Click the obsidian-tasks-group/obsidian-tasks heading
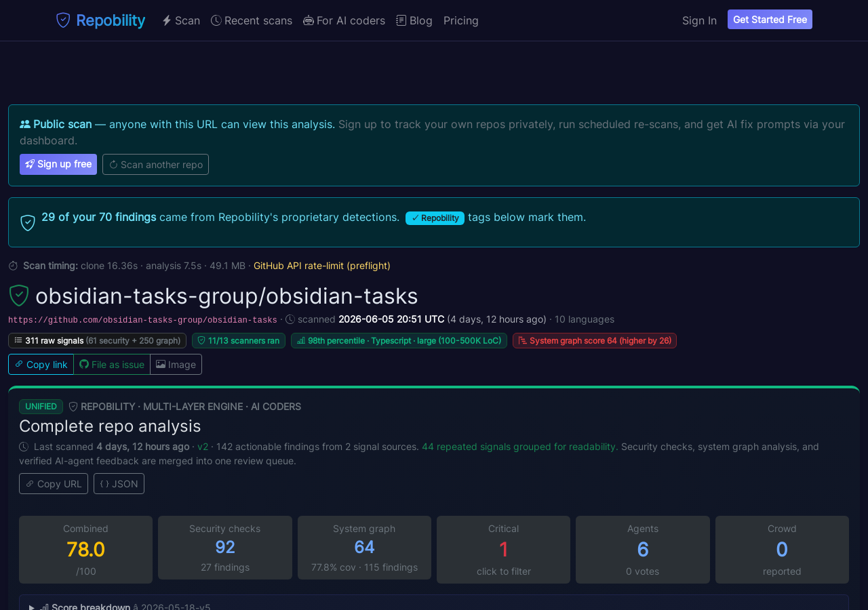The image size is (868, 610). coord(226,296)
